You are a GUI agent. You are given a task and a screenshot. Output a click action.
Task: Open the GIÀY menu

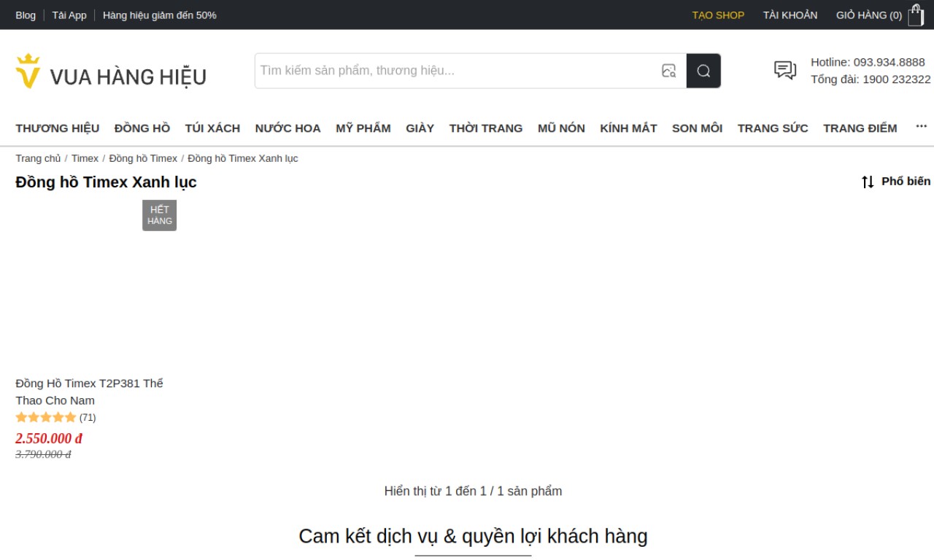[x=420, y=128]
